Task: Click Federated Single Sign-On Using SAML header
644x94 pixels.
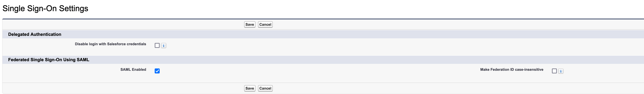Action: pos(49,60)
